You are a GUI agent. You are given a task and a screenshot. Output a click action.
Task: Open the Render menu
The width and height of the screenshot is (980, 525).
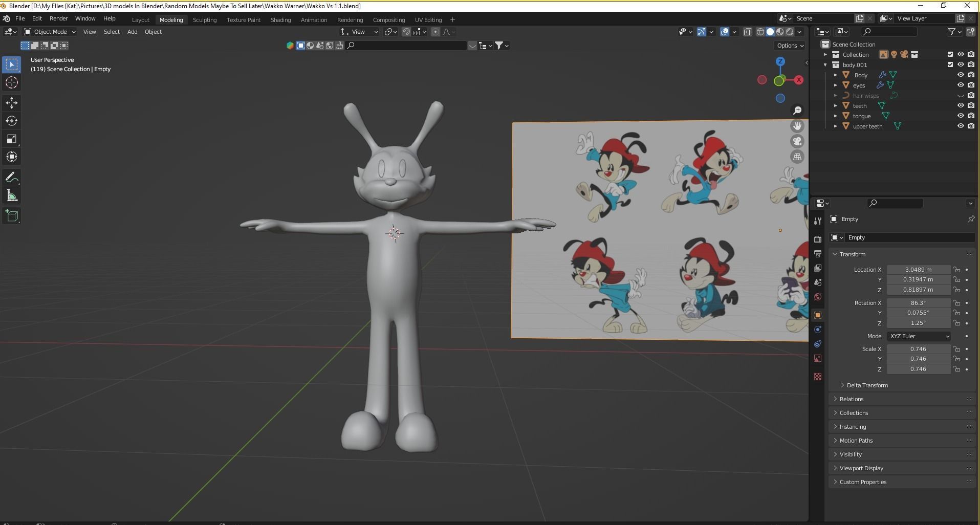[x=58, y=18]
